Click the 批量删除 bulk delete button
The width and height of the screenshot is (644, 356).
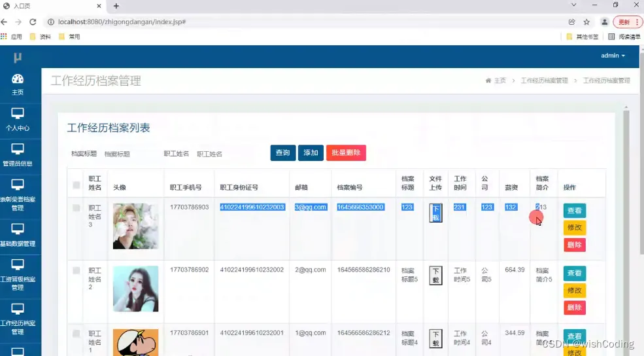pos(346,153)
